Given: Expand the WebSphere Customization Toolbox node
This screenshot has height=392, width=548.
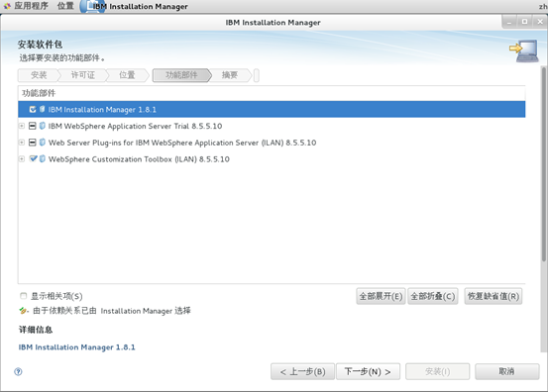Looking at the screenshot, I should [22, 158].
